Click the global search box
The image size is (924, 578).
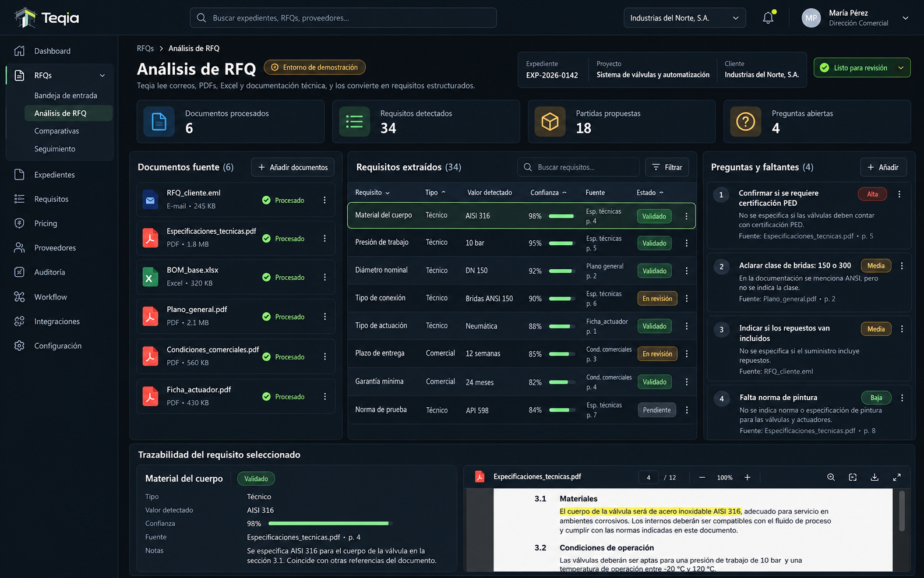[343, 18]
